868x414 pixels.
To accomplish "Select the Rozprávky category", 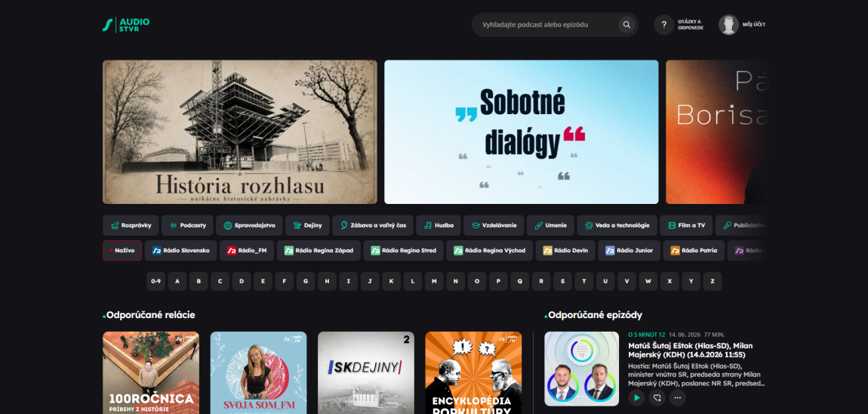I will click(131, 226).
